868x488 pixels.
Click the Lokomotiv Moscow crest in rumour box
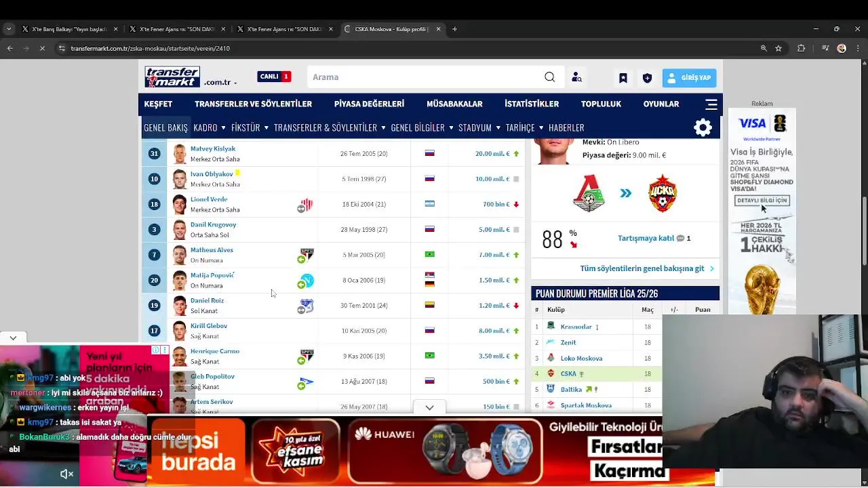coord(589,194)
